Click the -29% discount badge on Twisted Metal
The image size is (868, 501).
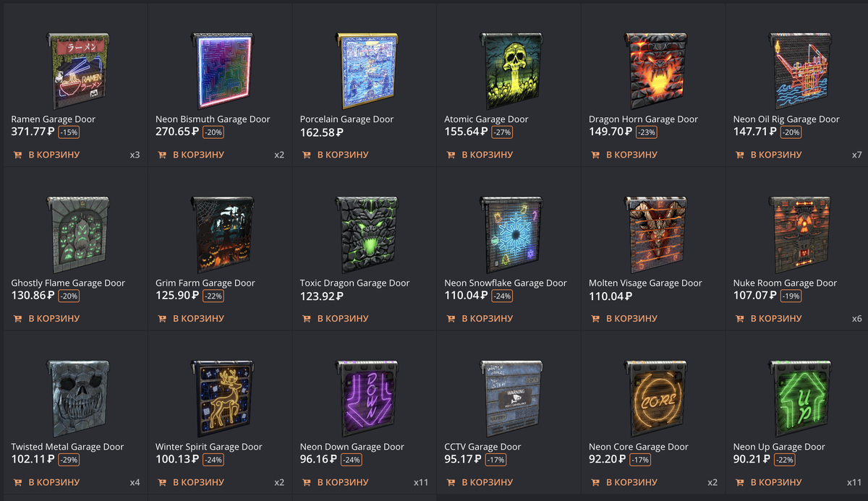[x=69, y=460]
